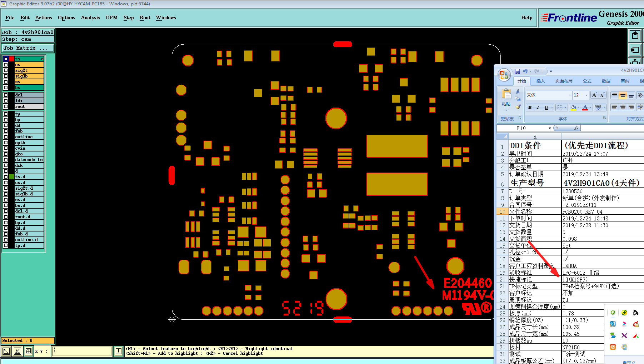Click the Paste clipboard icon in Excel
Viewport: 644px width, 364px height.
(506, 94)
